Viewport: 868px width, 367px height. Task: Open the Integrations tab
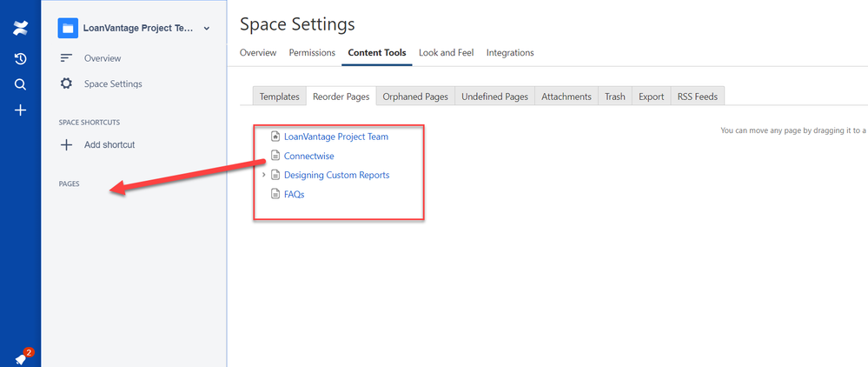pyautogui.click(x=510, y=53)
